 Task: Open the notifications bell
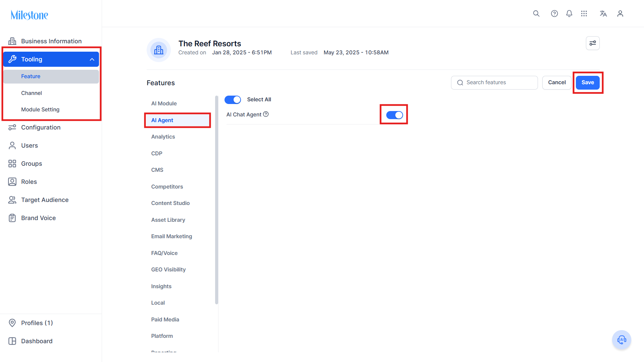[x=569, y=13]
